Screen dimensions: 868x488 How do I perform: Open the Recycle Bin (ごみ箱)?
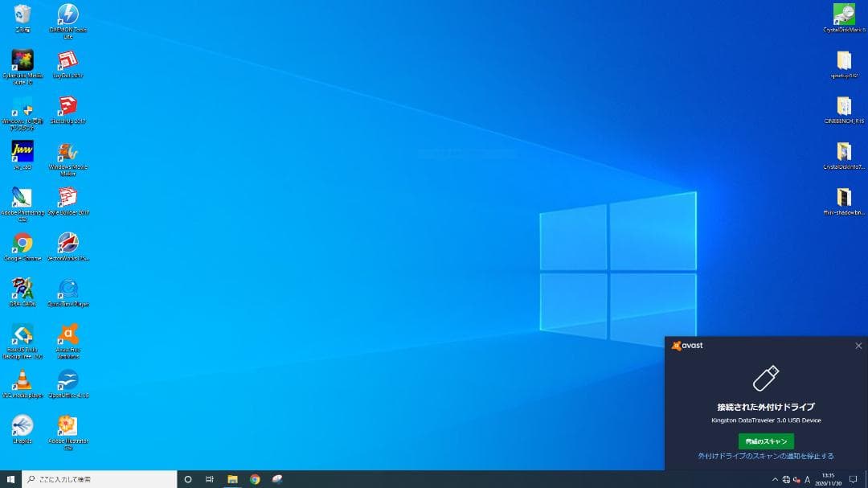[x=21, y=14]
